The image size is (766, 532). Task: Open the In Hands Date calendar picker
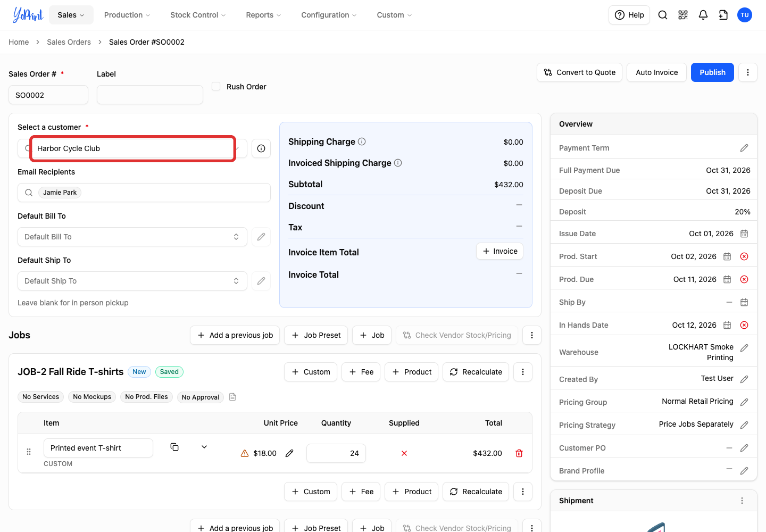coord(727,325)
